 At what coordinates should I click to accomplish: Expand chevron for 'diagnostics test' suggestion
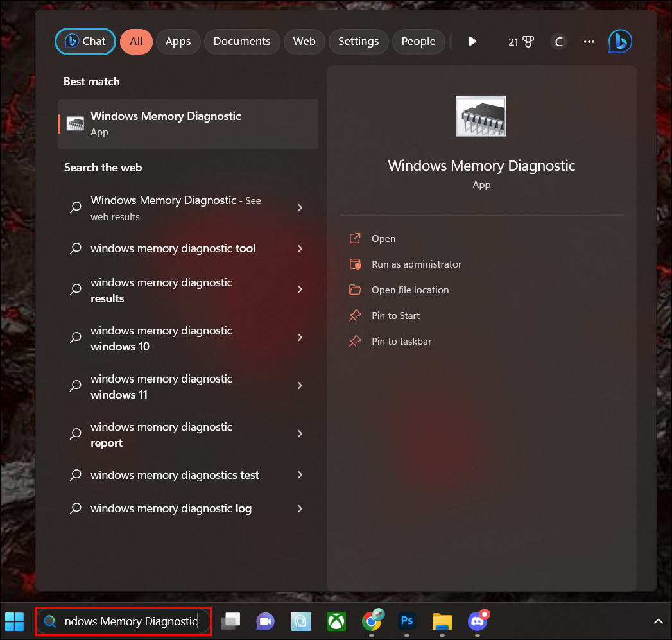click(300, 474)
